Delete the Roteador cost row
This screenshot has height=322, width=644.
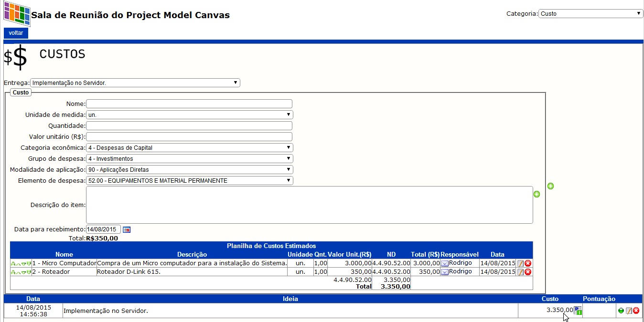(x=528, y=272)
